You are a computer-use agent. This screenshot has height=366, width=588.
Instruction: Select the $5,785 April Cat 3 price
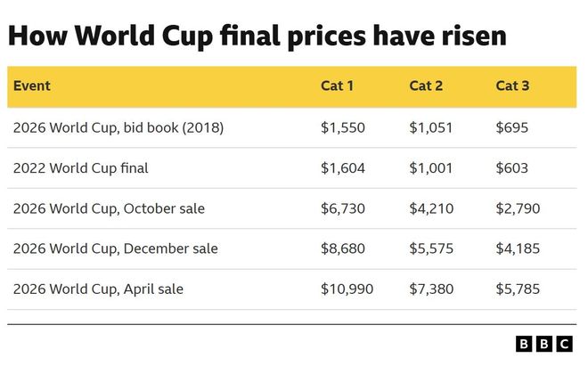click(518, 289)
